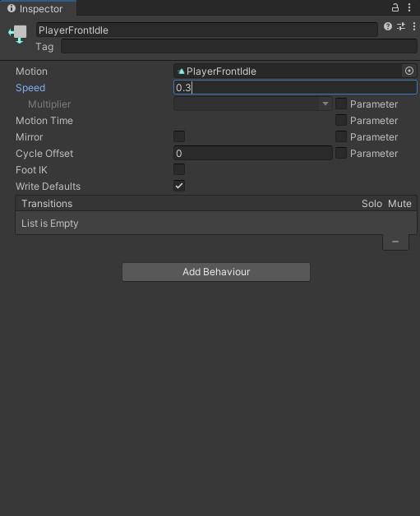This screenshot has height=516, width=420.
Task: Enable Parameter checkbox for Motion Time
Action: (x=341, y=120)
